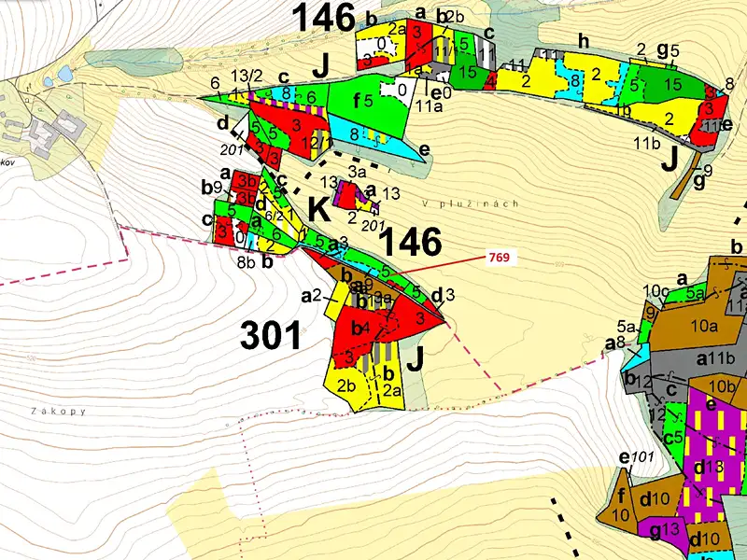The width and height of the screenshot is (747, 560).
Task: Click the red 769 callout label
Action: point(499,258)
